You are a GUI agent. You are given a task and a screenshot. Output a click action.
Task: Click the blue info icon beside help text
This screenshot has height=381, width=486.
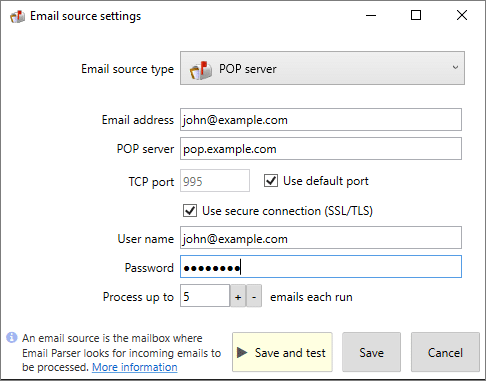(12, 338)
